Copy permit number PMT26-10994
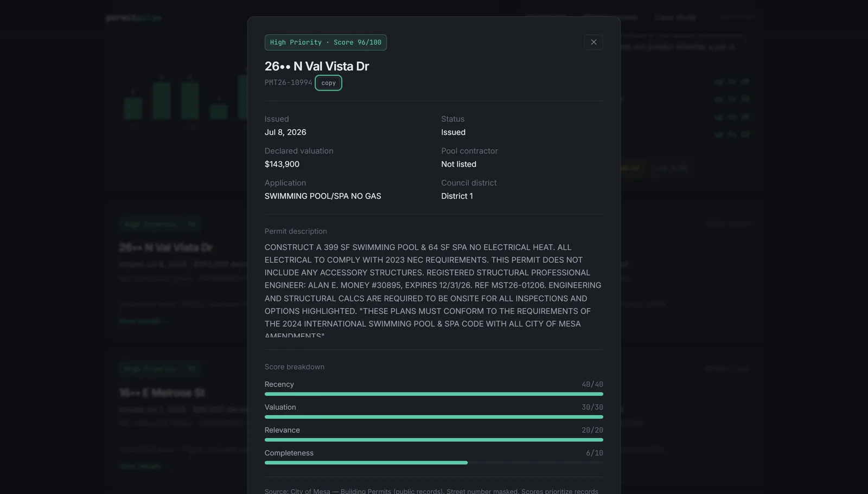The width and height of the screenshot is (868, 494). 328,83
